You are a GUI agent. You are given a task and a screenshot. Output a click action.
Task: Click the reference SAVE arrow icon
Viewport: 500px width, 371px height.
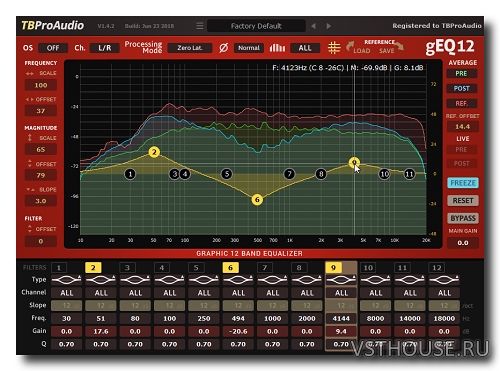coord(399,46)
